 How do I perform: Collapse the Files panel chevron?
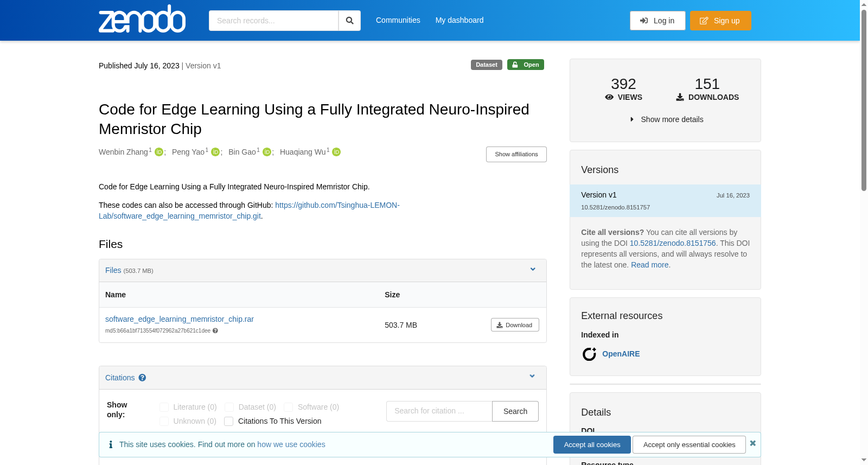pyautogui.click(x=533, y=269)
